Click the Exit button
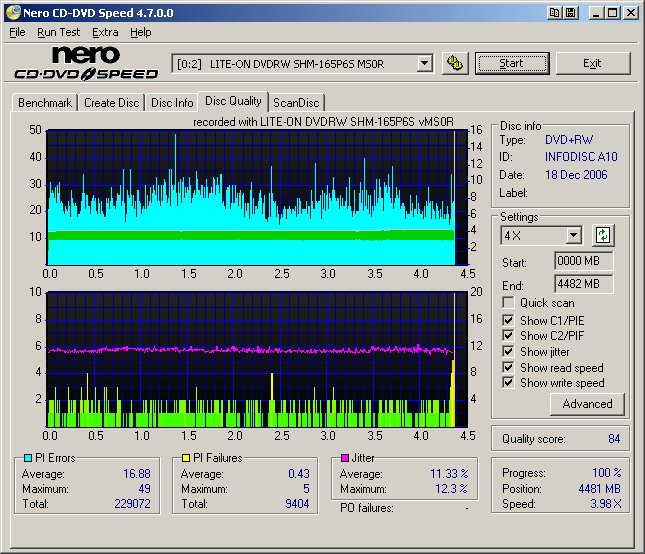645x554 pixels. click(x=593, y=63)
